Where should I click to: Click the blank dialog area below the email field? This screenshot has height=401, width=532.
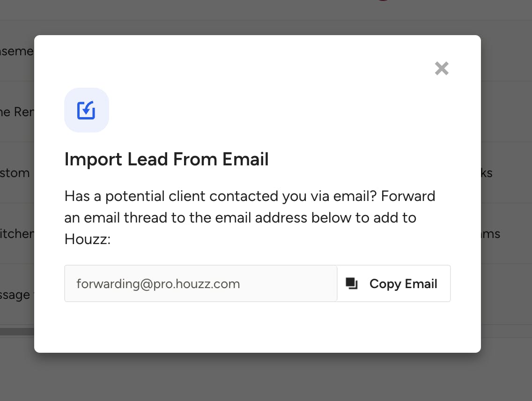(258, 327)
